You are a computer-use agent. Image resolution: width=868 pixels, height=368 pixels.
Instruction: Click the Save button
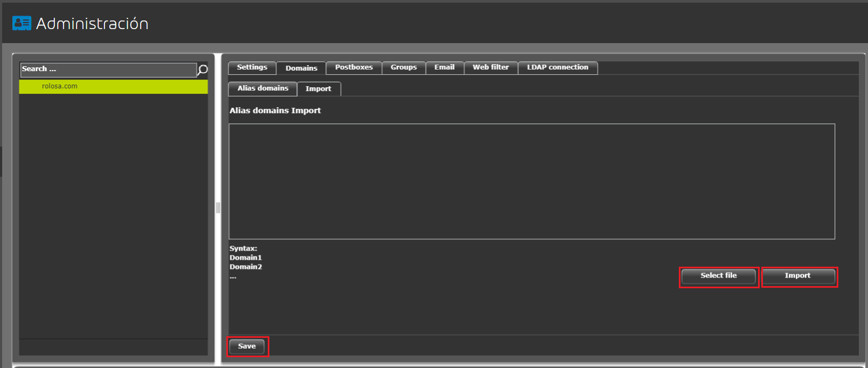click(247, 346)
